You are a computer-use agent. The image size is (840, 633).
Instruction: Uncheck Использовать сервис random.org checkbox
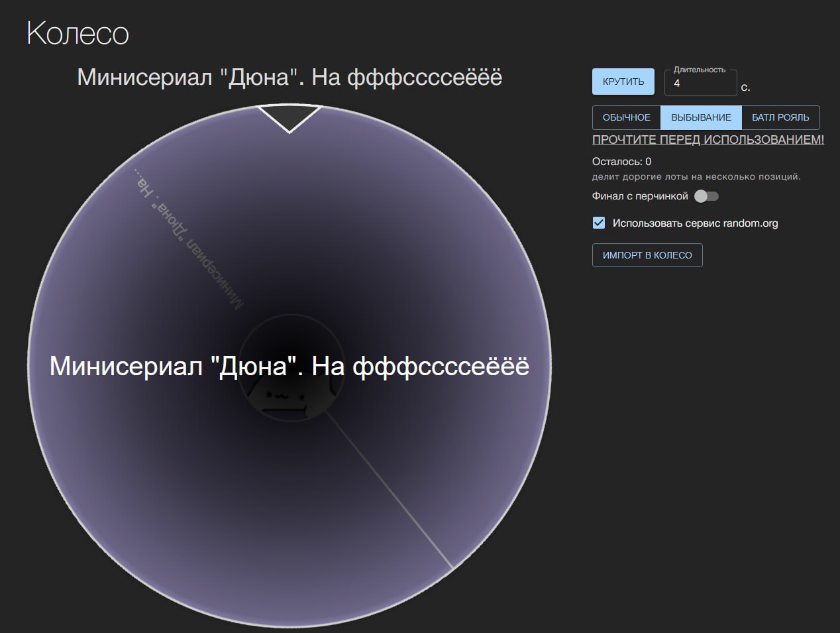(x=599, y=223)
